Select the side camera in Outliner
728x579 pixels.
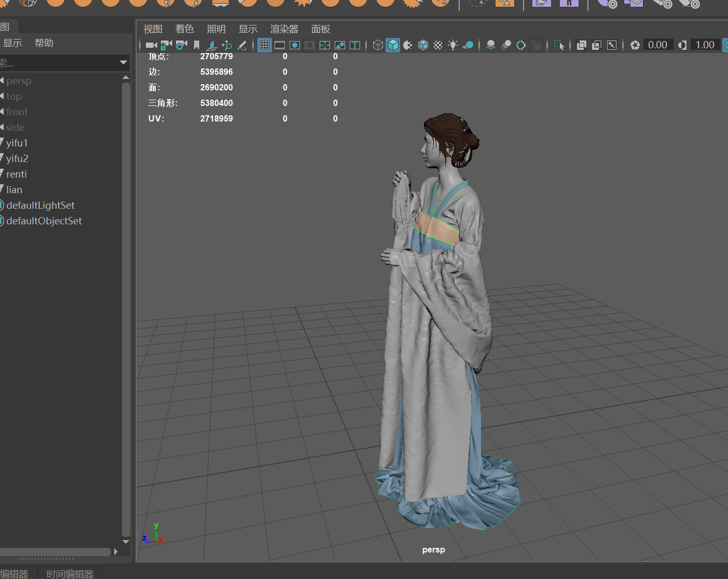click(16, 128)
